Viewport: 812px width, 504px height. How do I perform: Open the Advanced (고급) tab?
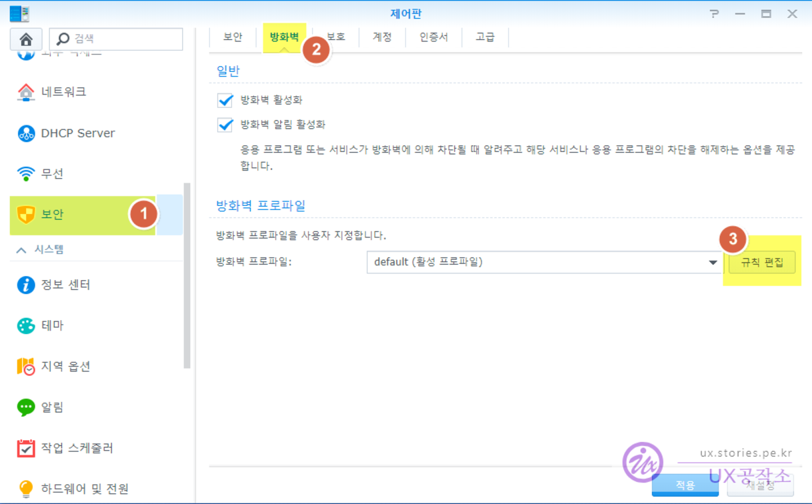pyautogui.click(x=485, y=37)
